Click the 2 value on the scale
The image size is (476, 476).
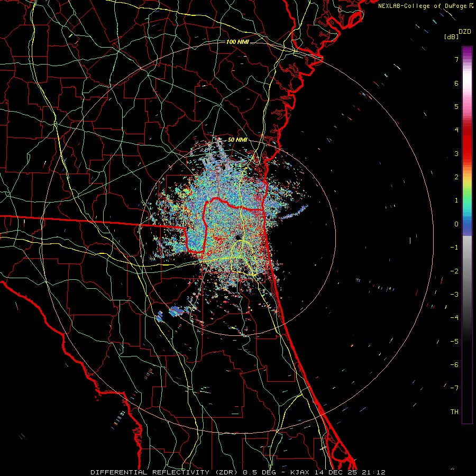tap(456, 177)
